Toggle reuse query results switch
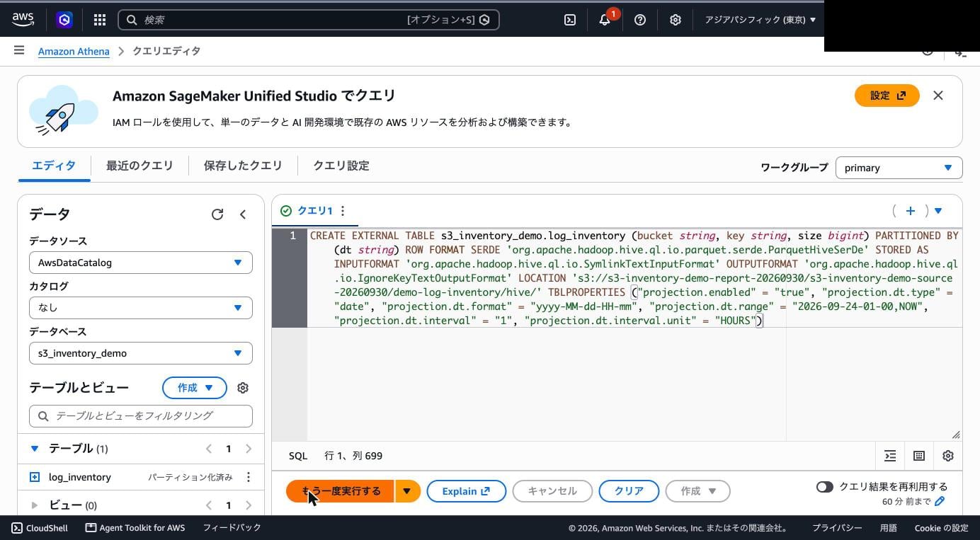The width and height of the screenshot is (980, 540). click(x=824, y=487)
